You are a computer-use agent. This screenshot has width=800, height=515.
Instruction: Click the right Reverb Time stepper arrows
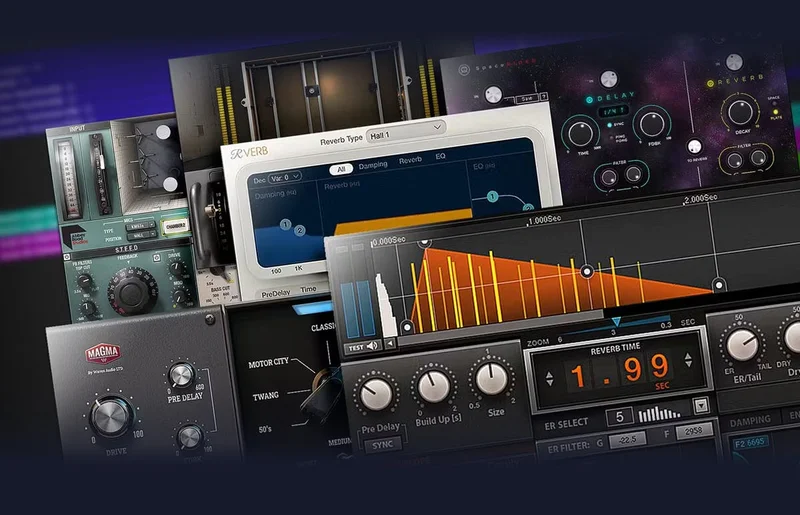click(x=688, y=360)
